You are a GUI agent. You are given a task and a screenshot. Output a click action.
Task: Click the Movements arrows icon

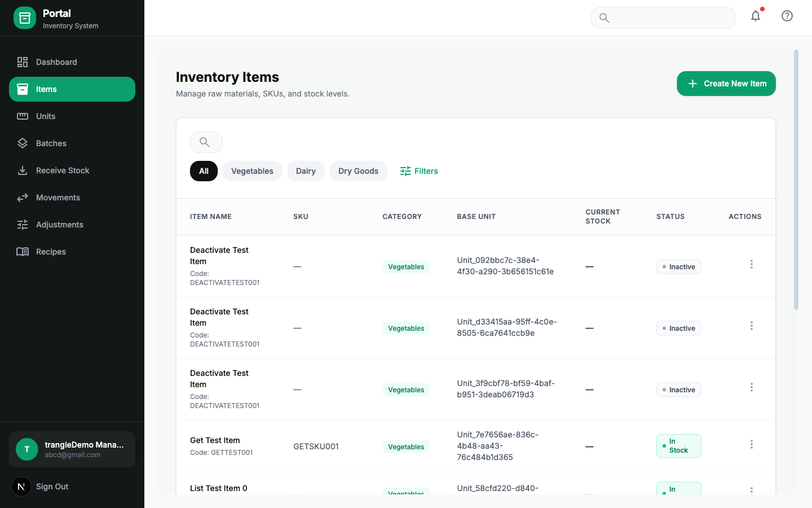coord(23,198)
